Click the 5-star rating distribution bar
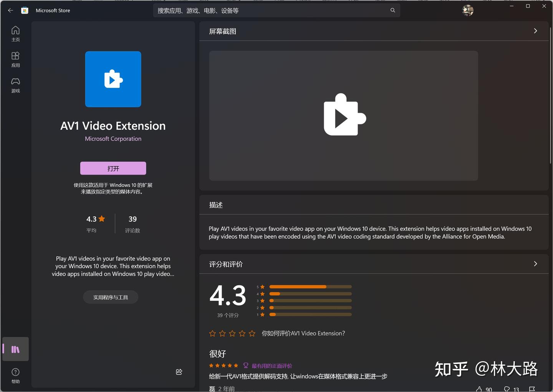Viewport: 553px width, 392px height. [x=310, y=287]
